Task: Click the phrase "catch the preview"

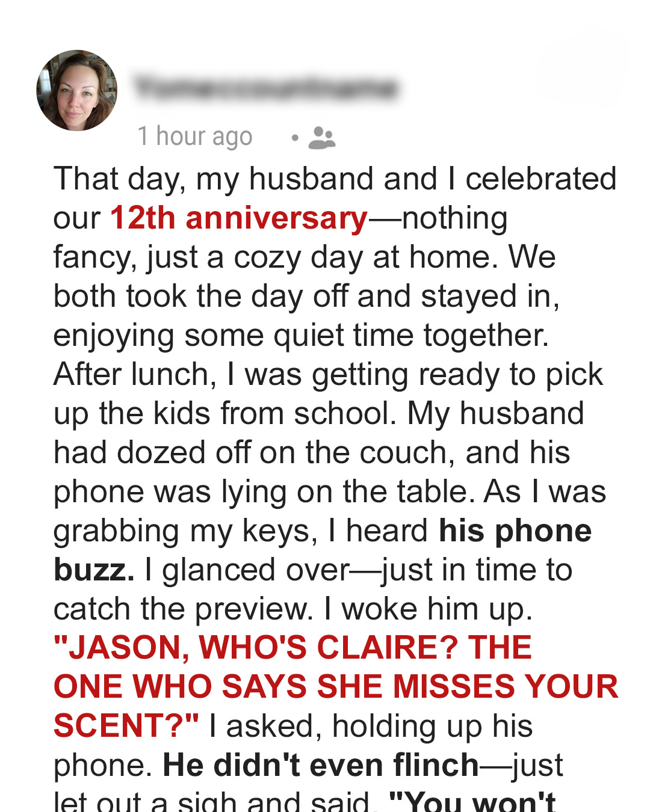Action: pyautogui.click(x=184, y=609)
